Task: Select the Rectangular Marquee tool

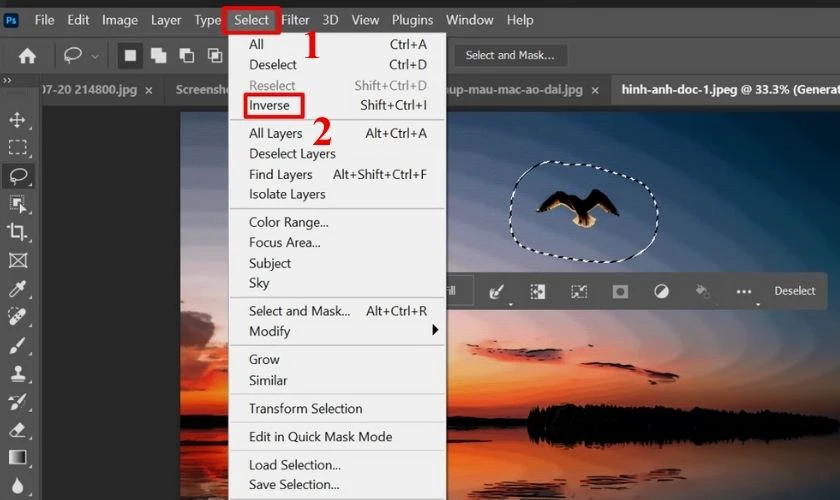Action: [x=17, y=147]
